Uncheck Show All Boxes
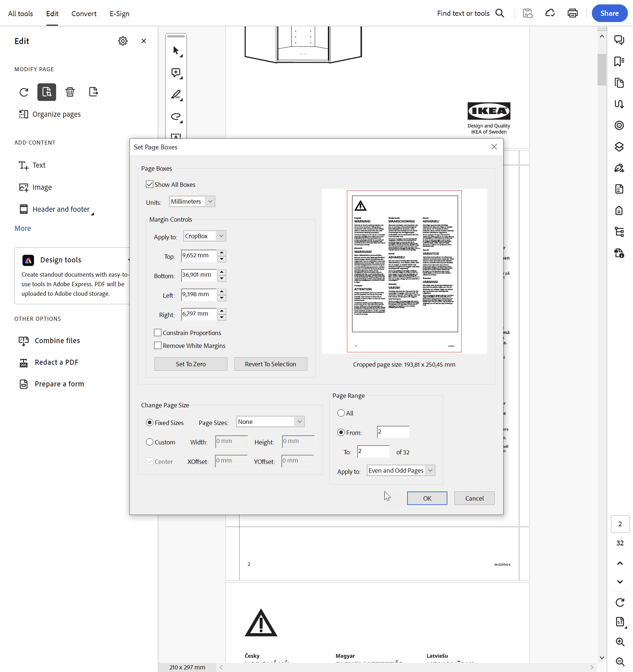The height and width of the screenshot is (672, 633). (x=149, y=184)
